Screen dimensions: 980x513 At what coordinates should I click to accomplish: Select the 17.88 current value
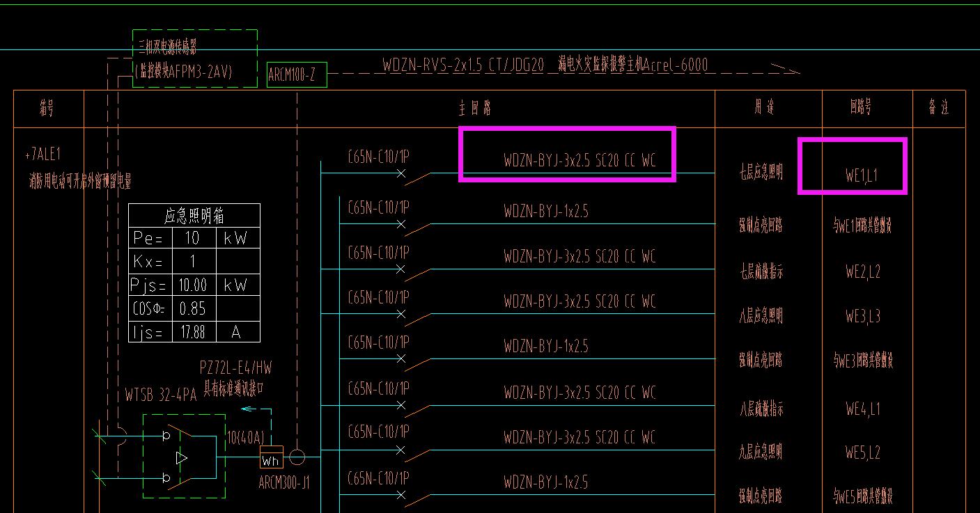coord(193,332)
